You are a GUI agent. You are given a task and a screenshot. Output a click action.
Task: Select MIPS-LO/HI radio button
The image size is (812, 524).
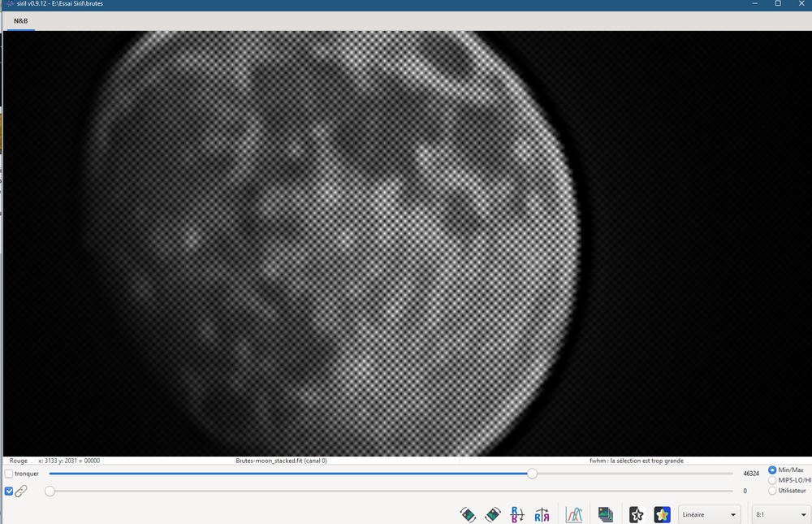click(x=772, y=480)
